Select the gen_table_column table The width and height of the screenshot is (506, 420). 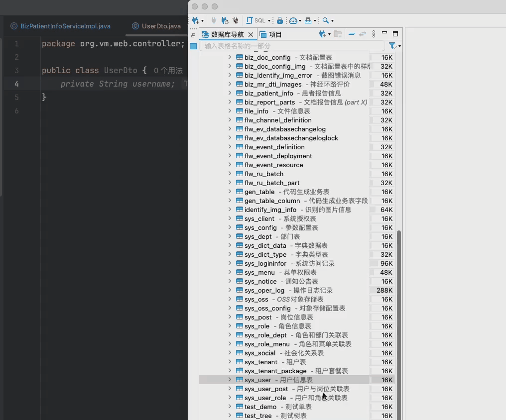[x=272, y=201]
